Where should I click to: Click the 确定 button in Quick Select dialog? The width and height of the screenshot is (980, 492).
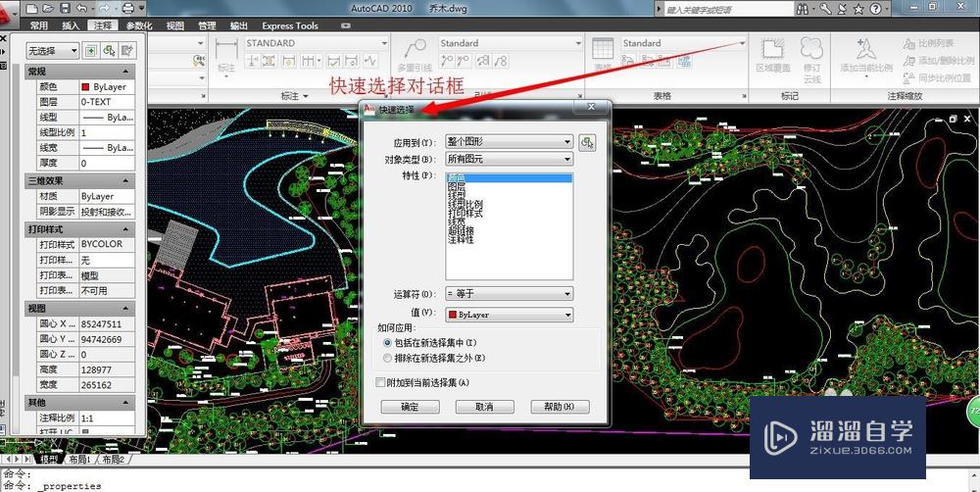tap(410, 407)
